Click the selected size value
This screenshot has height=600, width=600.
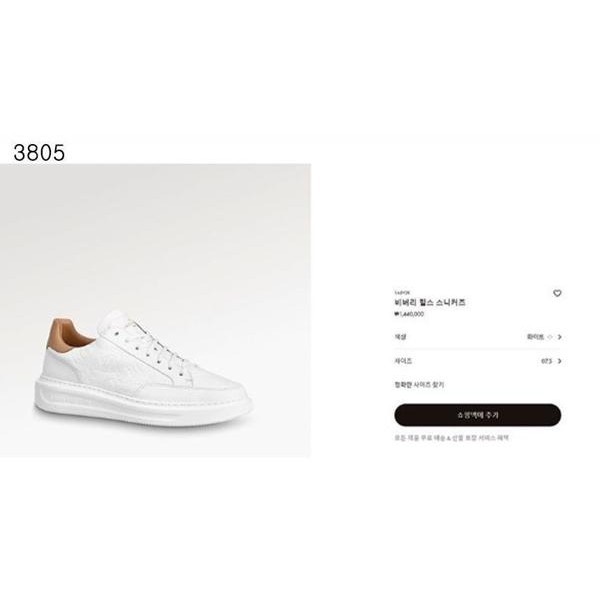[x=546, y=361]
